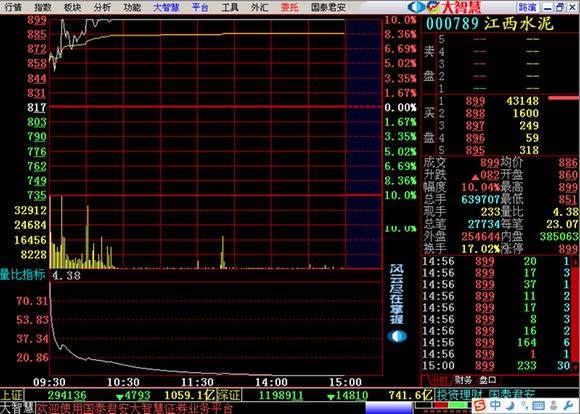Switch to the 财务 tab
Viewport: 580px width, 414px height.
pyautogui.click(x=463, y=380)
